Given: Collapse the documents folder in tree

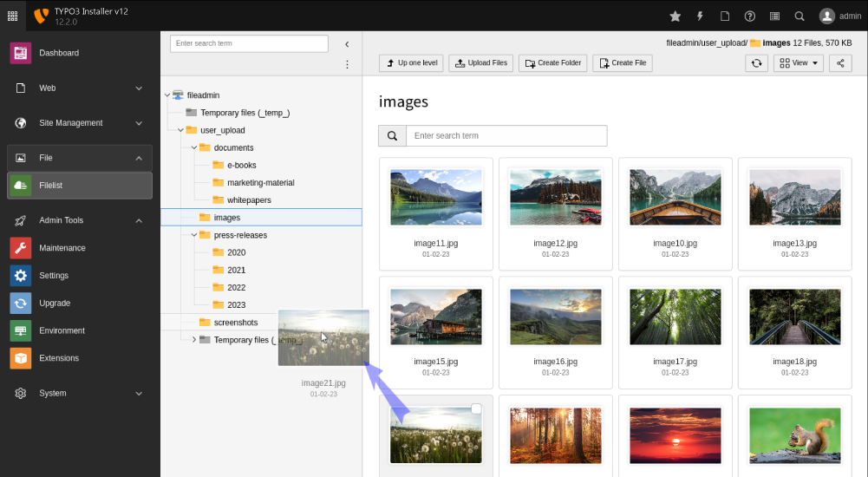Looking at the screenshot, I should (194, 148).
